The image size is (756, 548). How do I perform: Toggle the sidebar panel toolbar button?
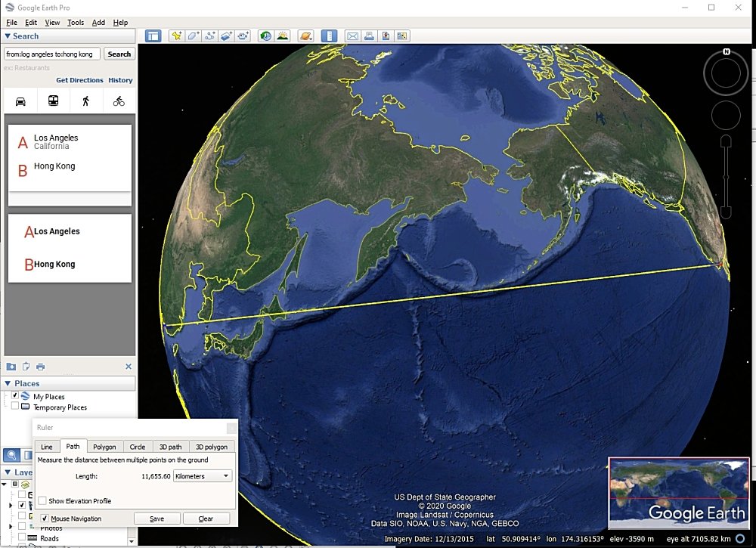153,36
